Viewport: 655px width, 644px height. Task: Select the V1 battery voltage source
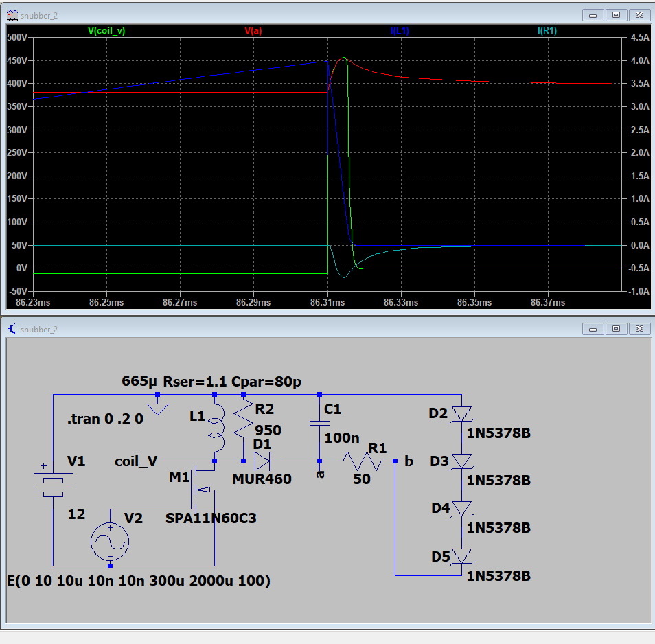[53, 487]
